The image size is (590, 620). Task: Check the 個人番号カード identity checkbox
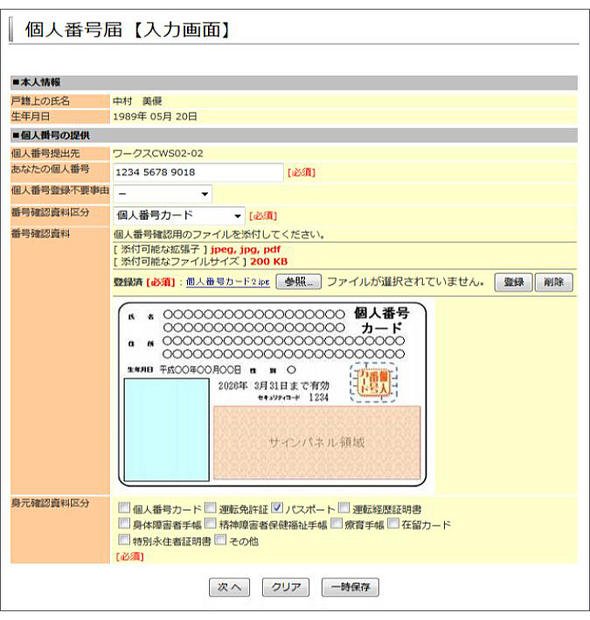click(x=124, y=507)
